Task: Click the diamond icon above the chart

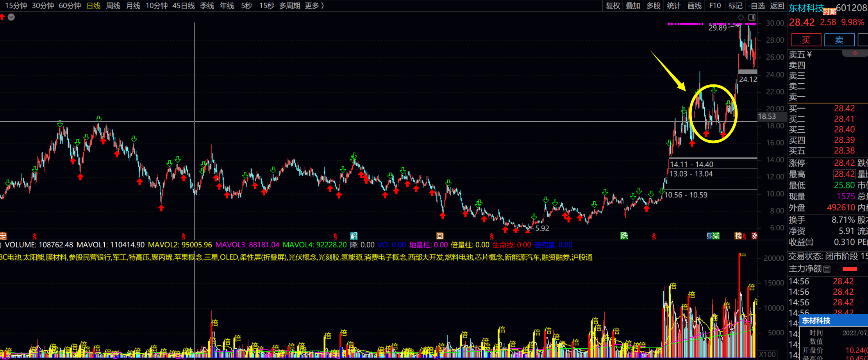Action: [741, 17]
